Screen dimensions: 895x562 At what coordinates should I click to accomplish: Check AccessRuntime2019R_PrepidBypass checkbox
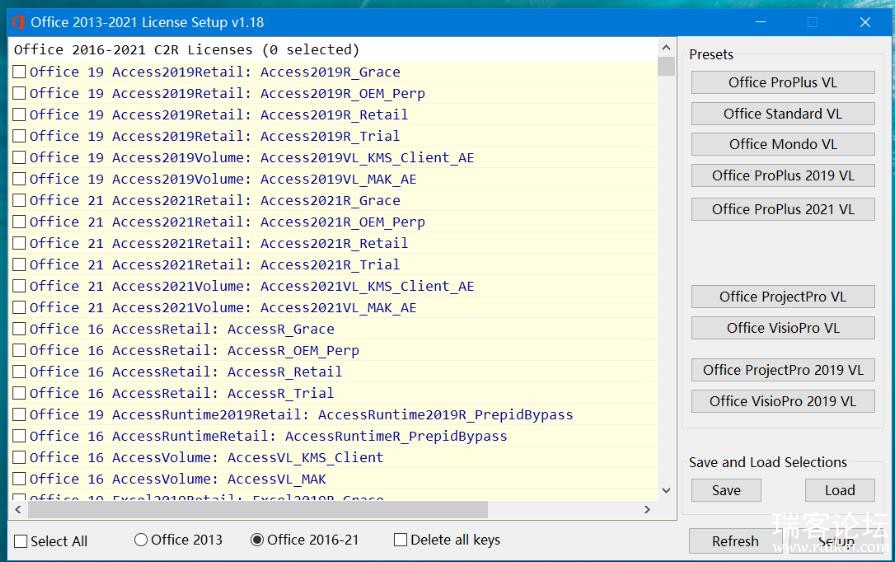pyautogui.click(x=19, y=414)
